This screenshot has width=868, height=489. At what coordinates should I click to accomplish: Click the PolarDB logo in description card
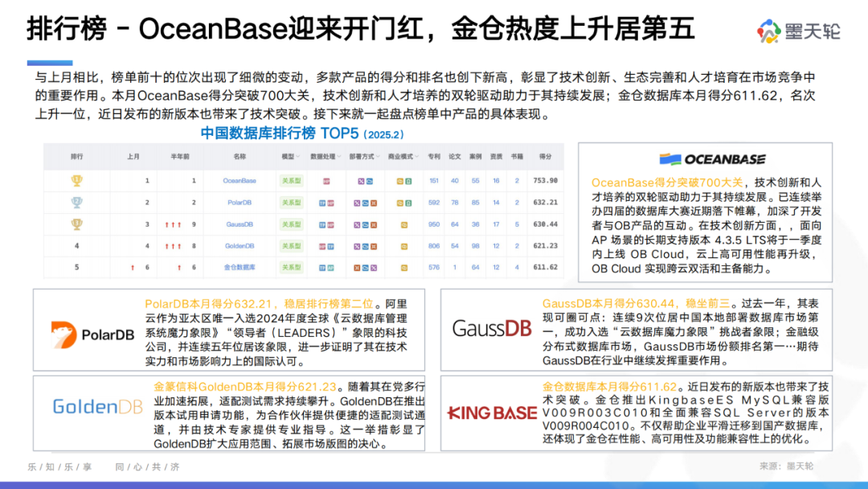click(x=92, y=335)
